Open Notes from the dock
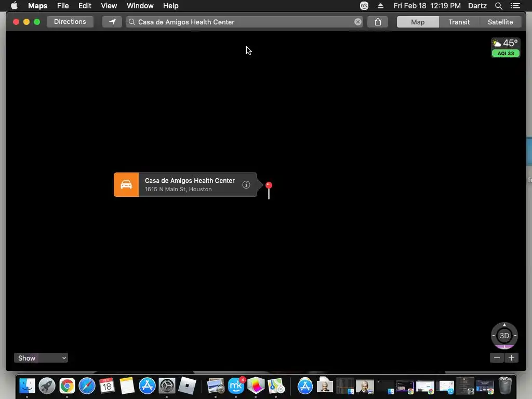Screen dimensions: 532x399 click(127, 386)
